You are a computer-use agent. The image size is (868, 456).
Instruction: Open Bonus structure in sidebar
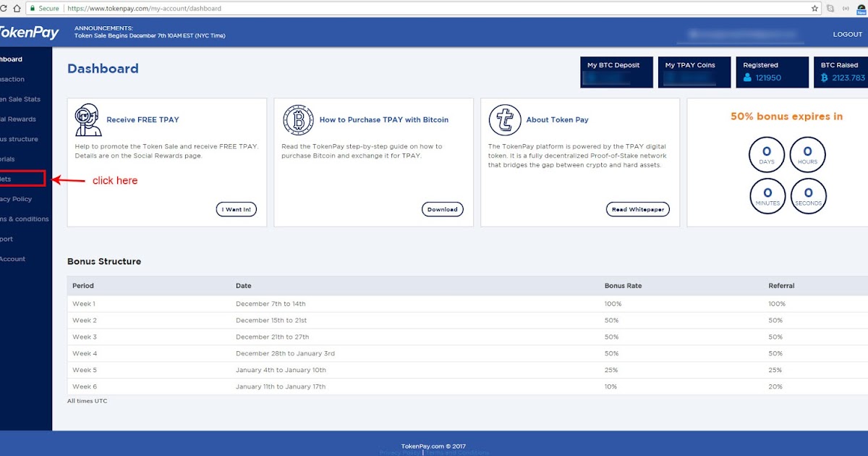pos(20,139)
